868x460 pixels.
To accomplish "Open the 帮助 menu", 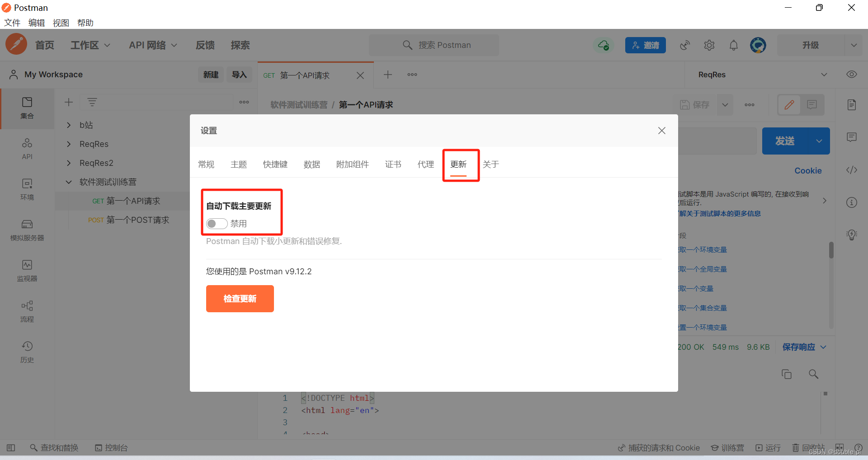I will point(85,23).
